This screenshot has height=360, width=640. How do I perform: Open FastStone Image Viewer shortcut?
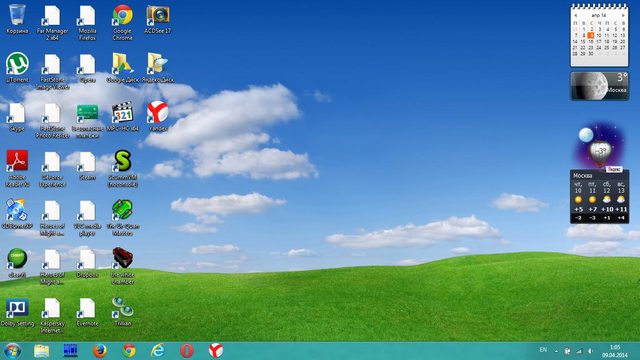click(52, 71)
